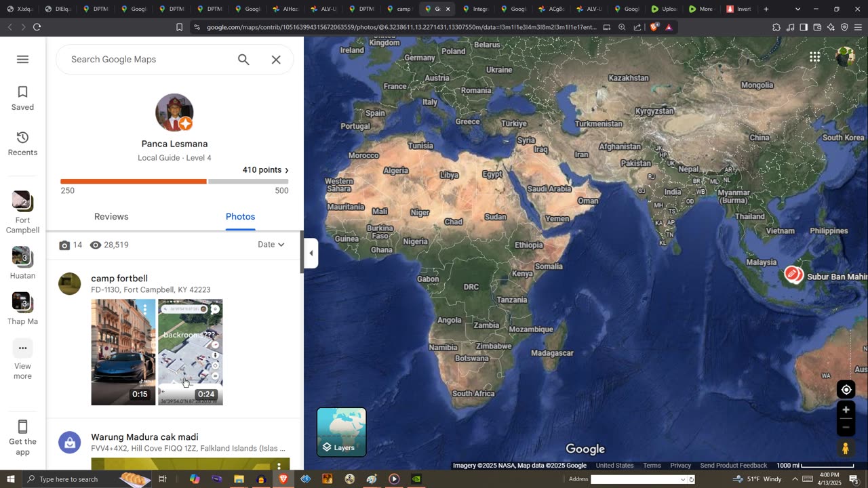
Task: Open the browser main menu
Action: pyautogui.click(x=858, y=27)
